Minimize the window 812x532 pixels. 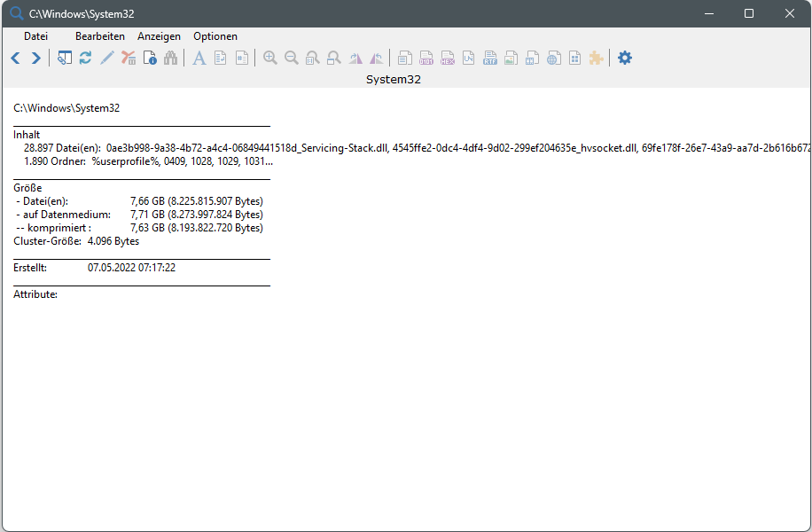[x=709, y=13]
